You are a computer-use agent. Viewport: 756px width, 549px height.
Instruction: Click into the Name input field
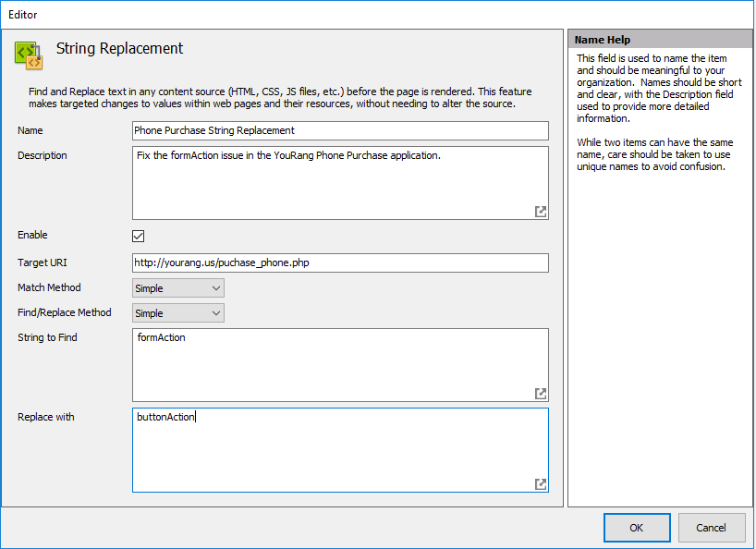340,130
